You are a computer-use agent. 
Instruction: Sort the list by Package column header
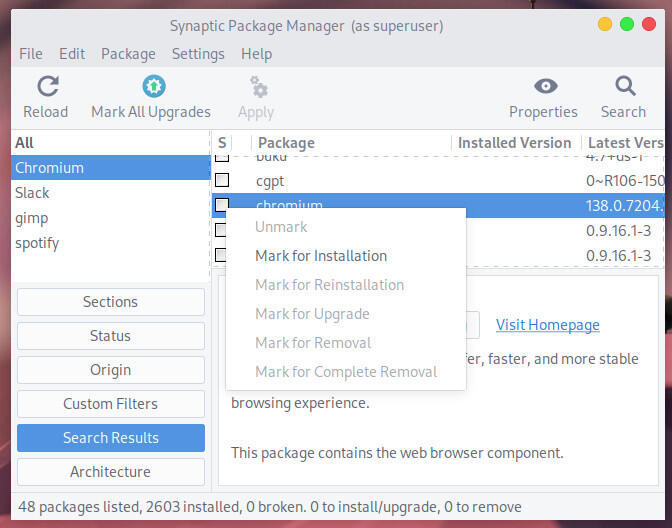[286, 143]
